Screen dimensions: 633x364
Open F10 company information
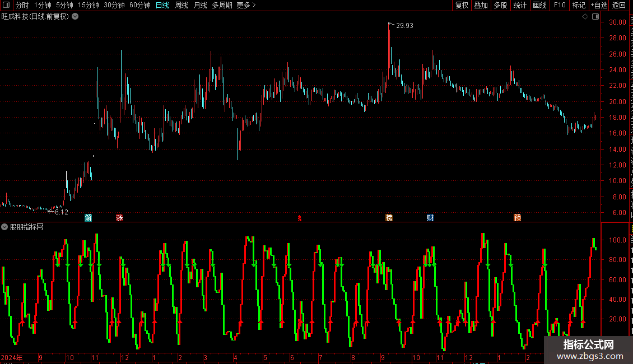[560, 5]
